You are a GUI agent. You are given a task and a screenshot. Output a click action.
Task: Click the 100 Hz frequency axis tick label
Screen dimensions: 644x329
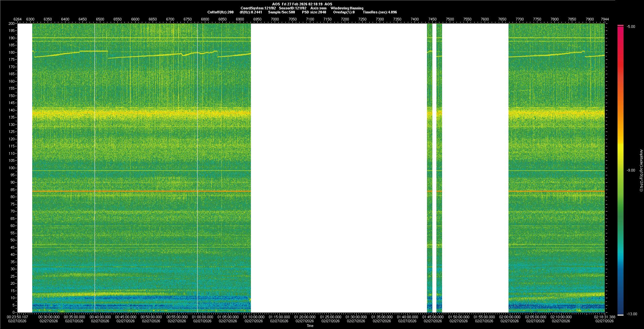coord(12,168)
